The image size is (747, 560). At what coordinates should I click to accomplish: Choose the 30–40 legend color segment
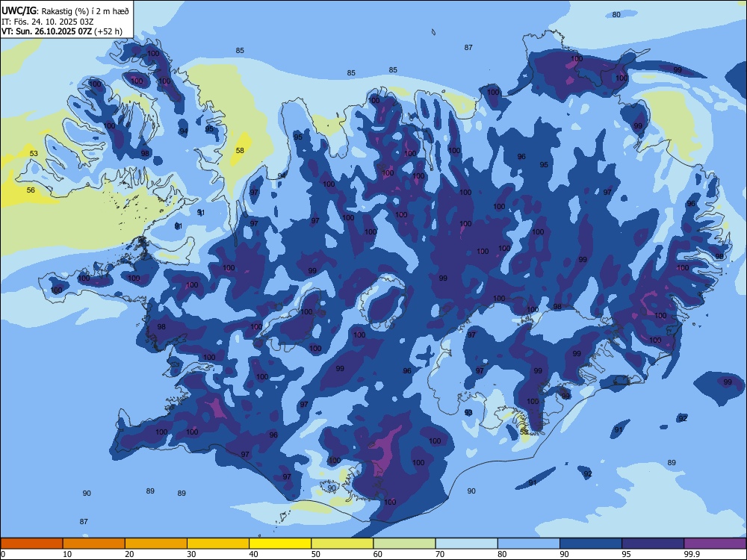click(x=218, y=544)
